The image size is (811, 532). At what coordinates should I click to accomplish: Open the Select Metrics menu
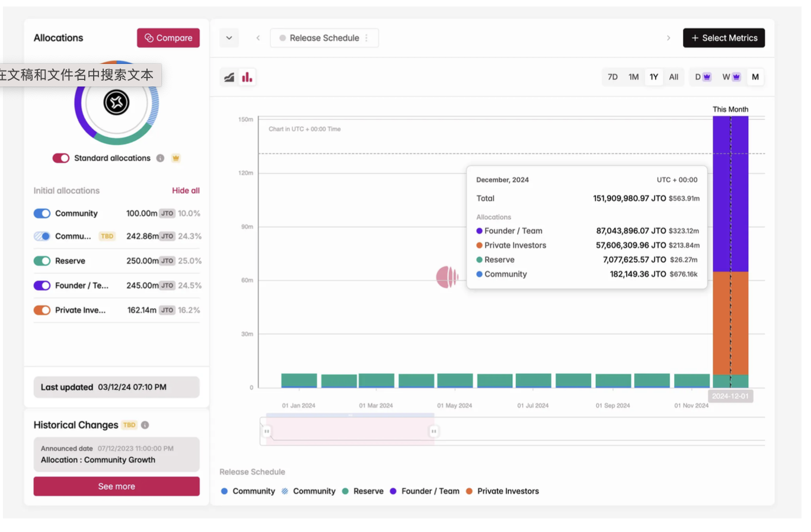[723, 38]
